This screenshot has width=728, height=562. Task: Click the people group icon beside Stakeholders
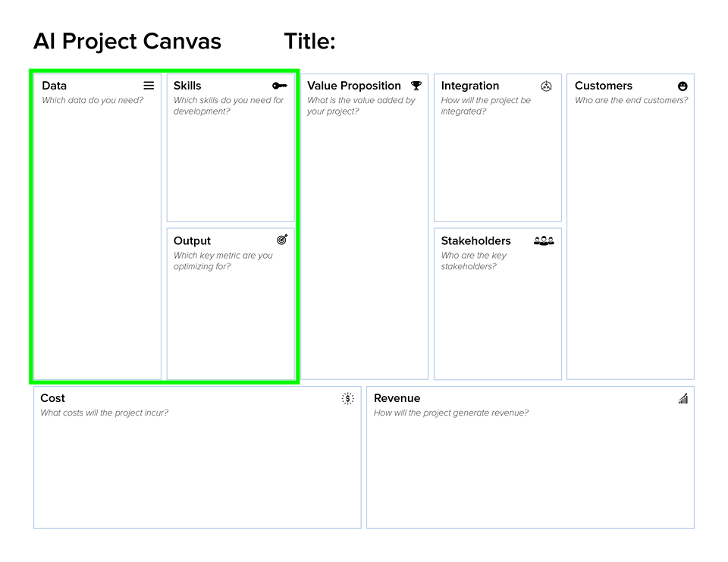pyautogui.click(x=544, y=240)
